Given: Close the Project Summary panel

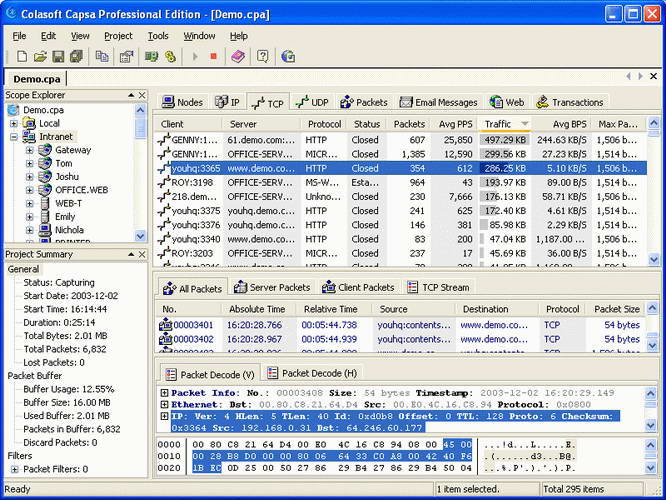Looking at the screenshot, I should point(142,254).
